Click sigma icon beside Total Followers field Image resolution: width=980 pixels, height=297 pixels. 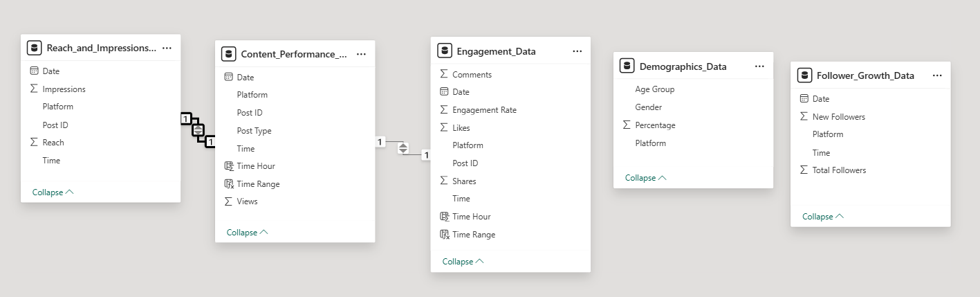[804, 170]
